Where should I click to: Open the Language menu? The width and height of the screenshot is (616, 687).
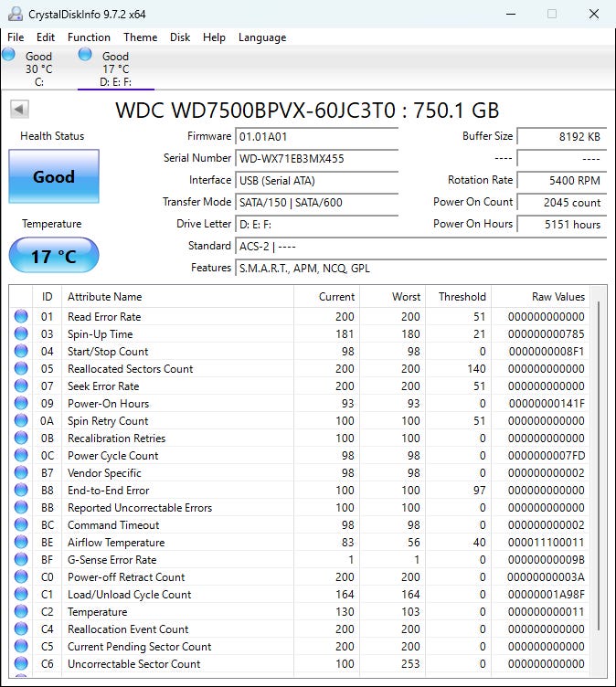click(262, 37)
